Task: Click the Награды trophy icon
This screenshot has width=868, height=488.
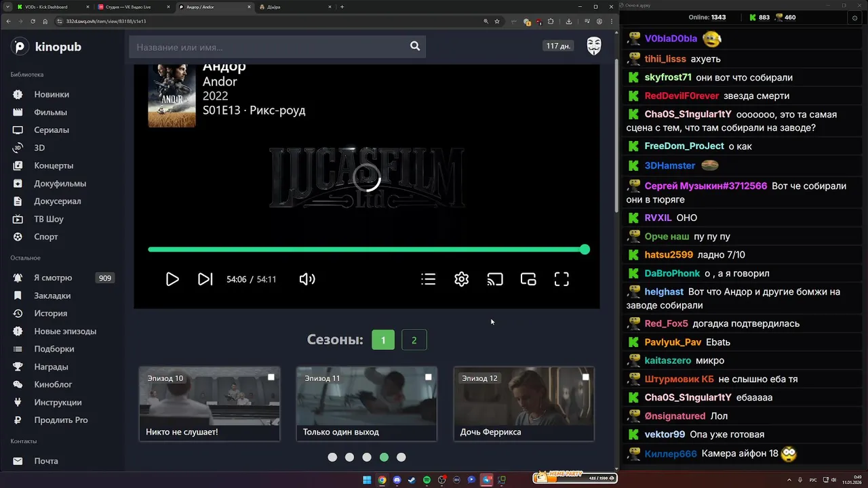Action: click(18, 367)
